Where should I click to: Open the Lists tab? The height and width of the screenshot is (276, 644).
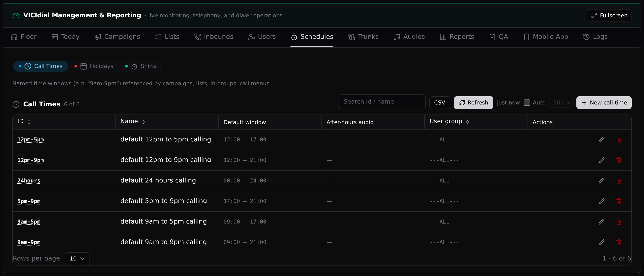(x=167, y=37)
